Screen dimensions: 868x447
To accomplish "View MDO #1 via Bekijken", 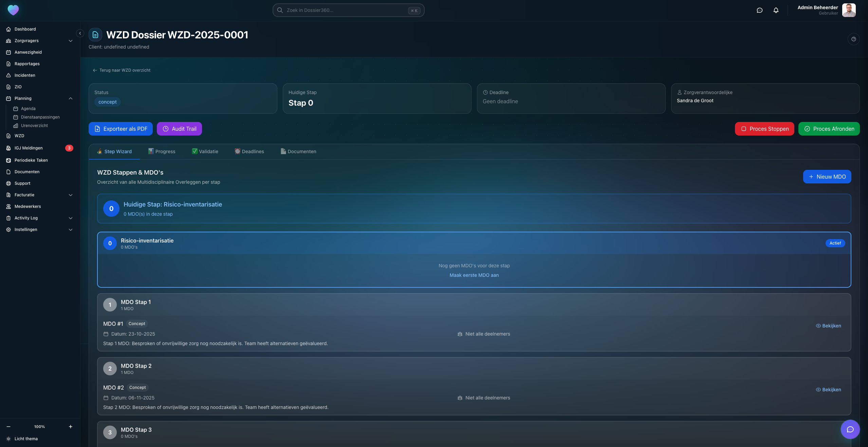I will point(828,326).
